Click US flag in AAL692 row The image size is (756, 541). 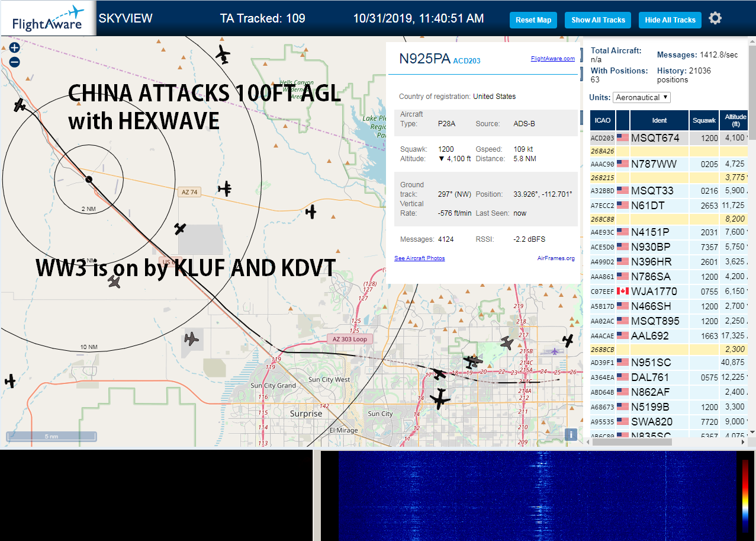[623, 335]
